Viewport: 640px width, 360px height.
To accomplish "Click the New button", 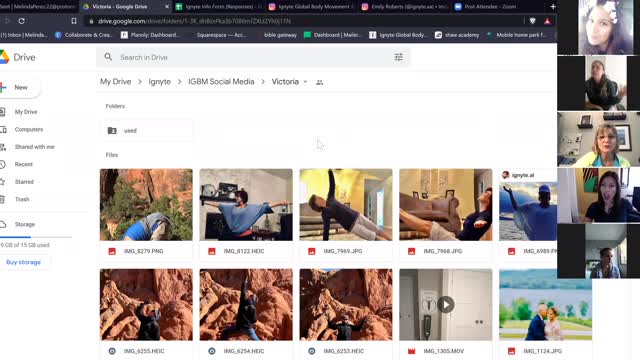I will pyautogui.click(x=20, y=87).
